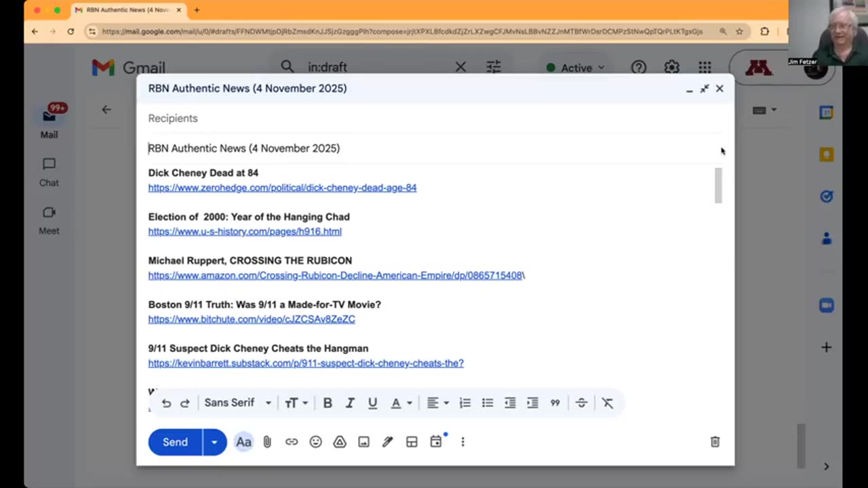Click the compose body scrollbar
The width and height of the screenshot is (868, 488).
coord(718,186)
